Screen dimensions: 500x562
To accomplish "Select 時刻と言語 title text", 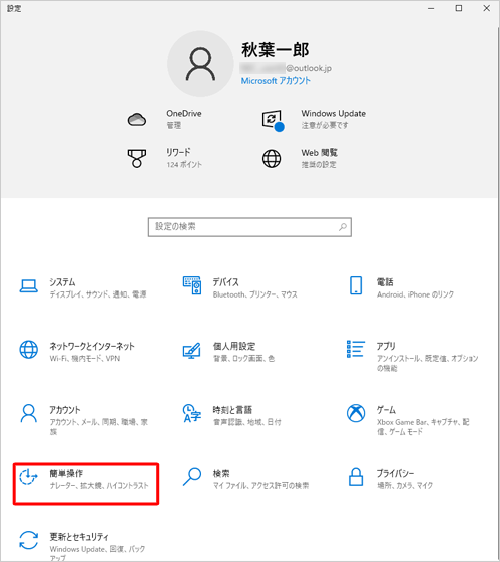I will [232, 409].
